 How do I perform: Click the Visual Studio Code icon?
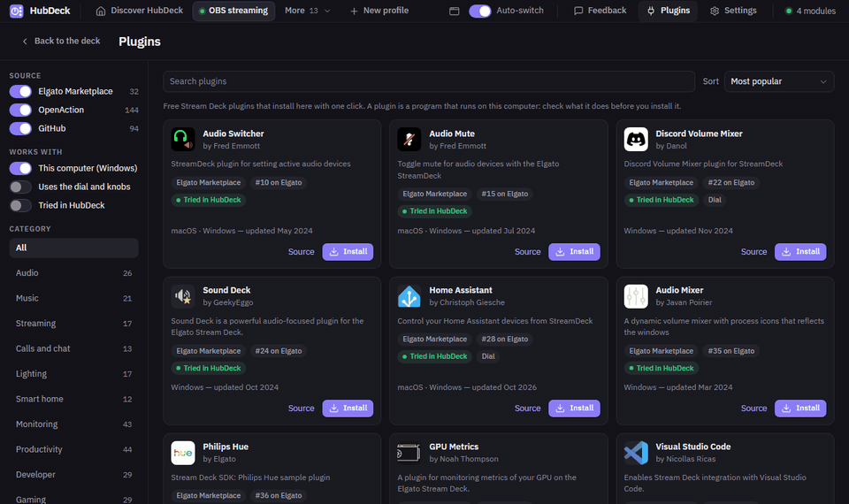pos(636,453)
